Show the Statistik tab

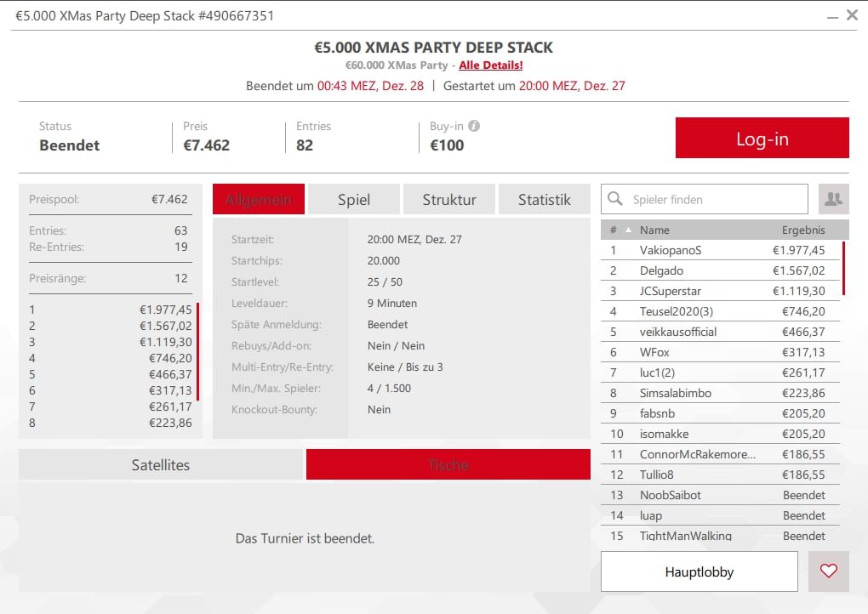[x=544, y=200]
